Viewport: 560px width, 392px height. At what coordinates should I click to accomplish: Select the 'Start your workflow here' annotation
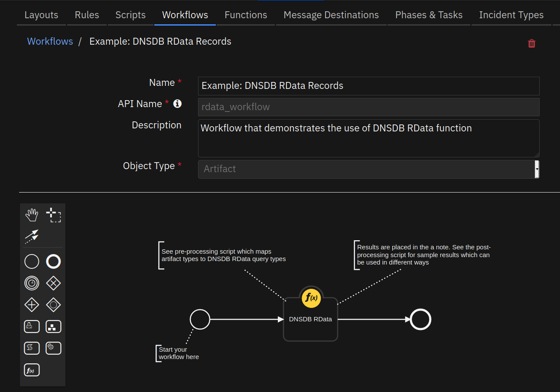click(x=179, y=353)
